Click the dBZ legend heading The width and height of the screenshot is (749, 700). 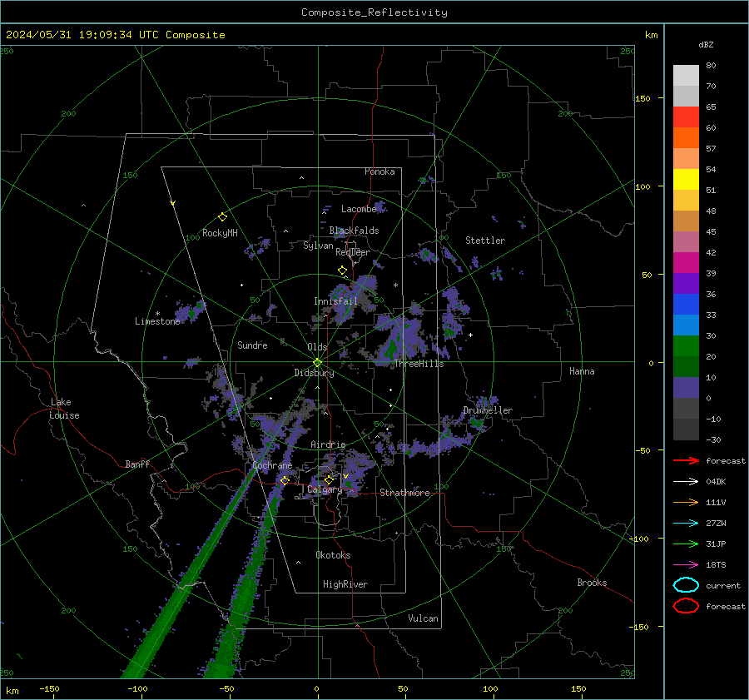706,44
